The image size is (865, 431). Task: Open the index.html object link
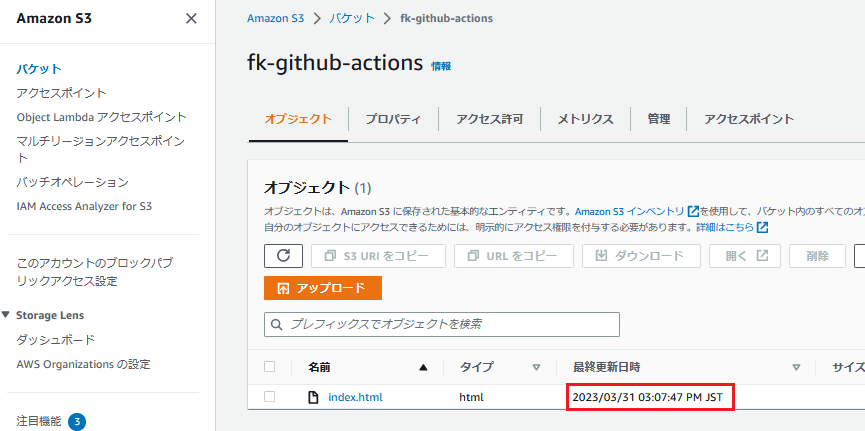[x=355, y=397]
